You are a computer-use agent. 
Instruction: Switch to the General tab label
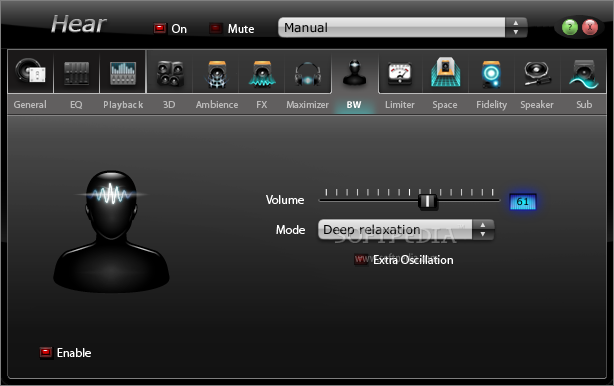[30, 105]
